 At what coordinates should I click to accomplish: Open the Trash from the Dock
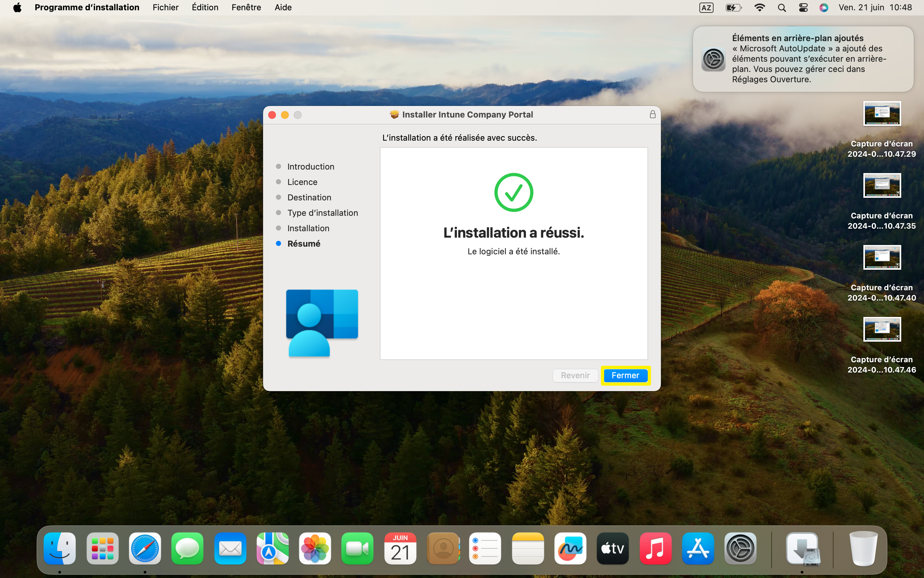(863, 548)
